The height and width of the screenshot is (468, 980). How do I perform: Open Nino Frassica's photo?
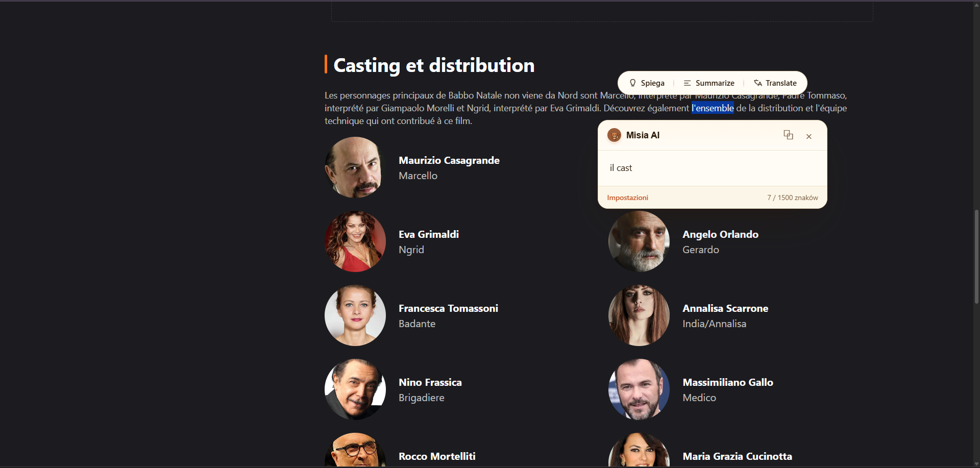pos(355,389)
